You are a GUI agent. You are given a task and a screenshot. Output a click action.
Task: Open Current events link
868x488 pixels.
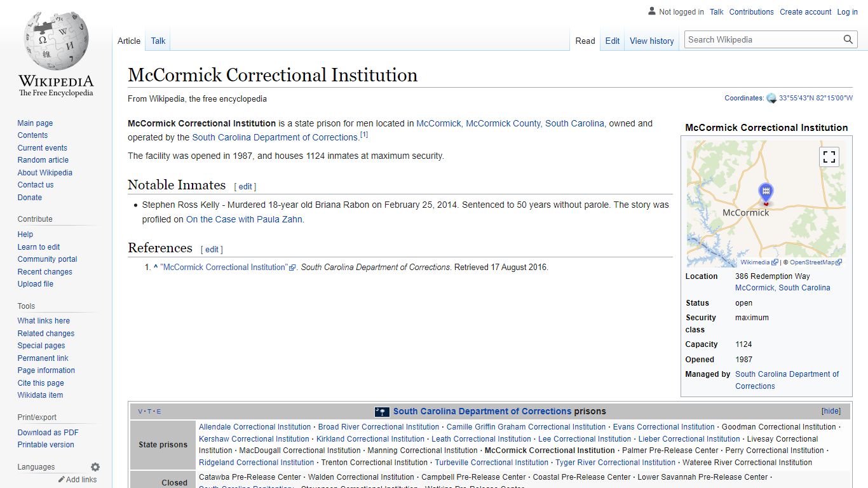[43, 148]
